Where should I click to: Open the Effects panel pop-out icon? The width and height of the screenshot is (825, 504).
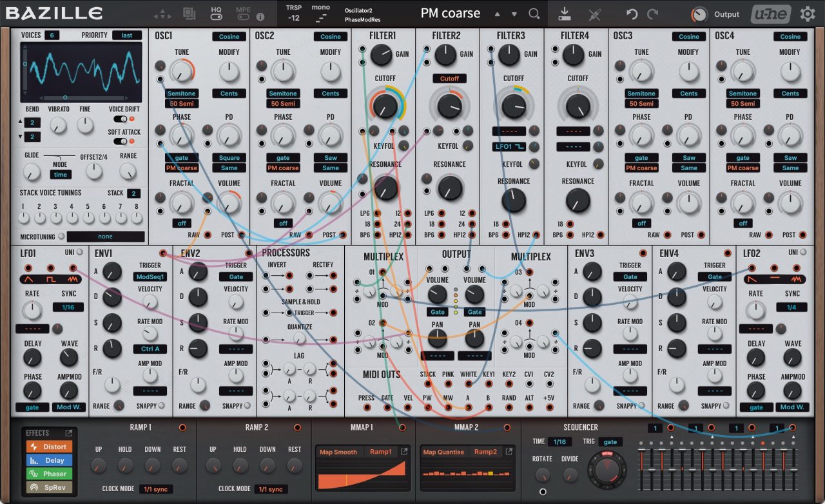[x=68, y=433]
